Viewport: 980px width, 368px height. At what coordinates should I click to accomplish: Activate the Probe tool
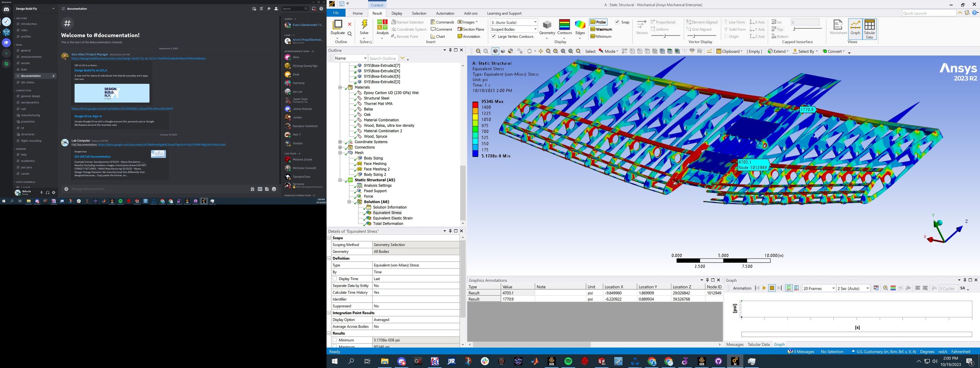(598, 22)
